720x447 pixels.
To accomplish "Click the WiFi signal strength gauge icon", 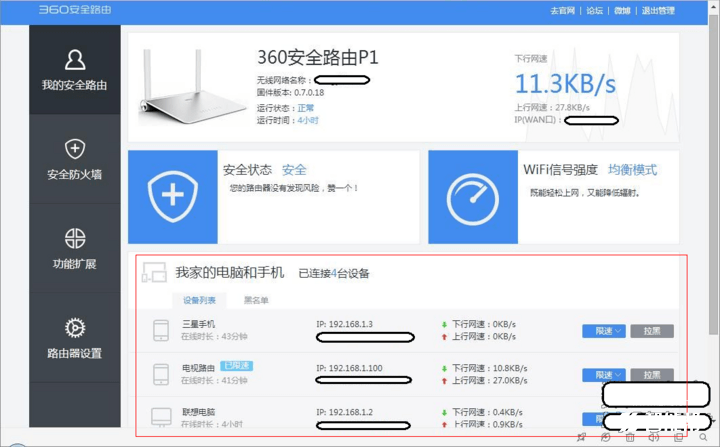I will tap(473, 197).
